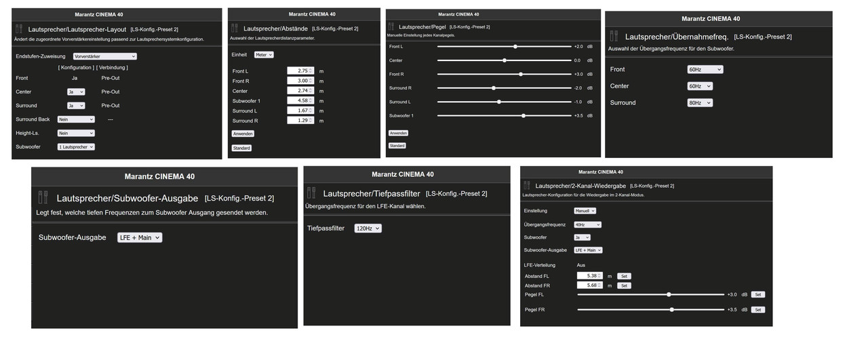868x341 pixels.
Task: Open the Surround Back dropdown
Action: (x=76, y=119)
